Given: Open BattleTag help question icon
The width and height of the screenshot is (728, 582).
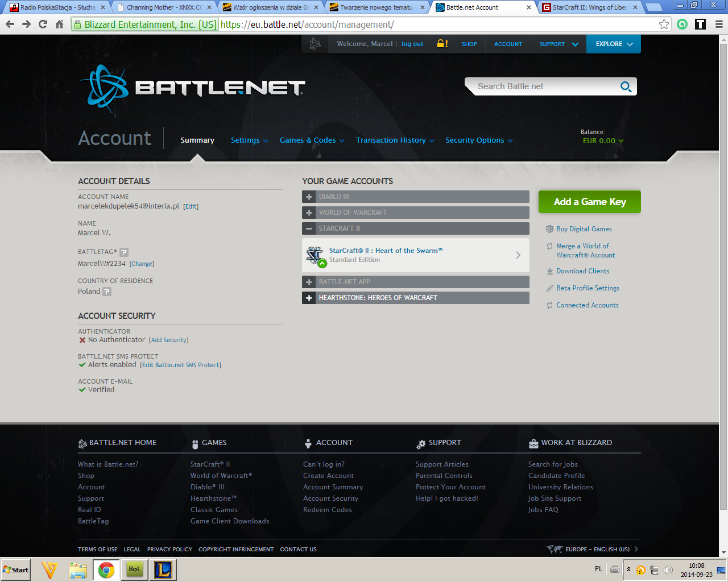Looking at the screenshot, I should click(124, 252).
